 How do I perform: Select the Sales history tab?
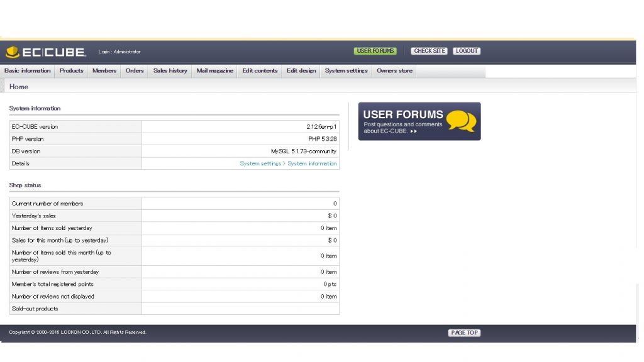pyautogui.click(x=170, y=71)
